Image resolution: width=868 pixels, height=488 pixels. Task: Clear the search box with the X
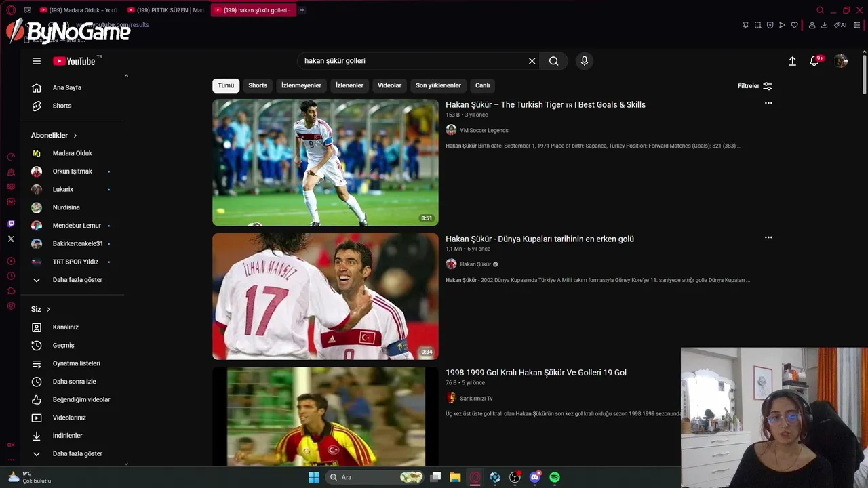pos(532,61)
